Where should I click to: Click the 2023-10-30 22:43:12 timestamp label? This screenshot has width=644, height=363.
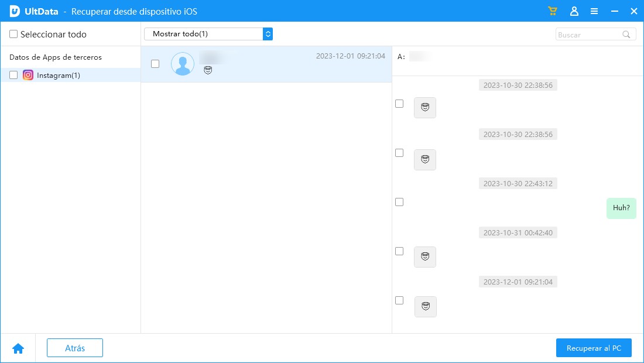(518, 184)
